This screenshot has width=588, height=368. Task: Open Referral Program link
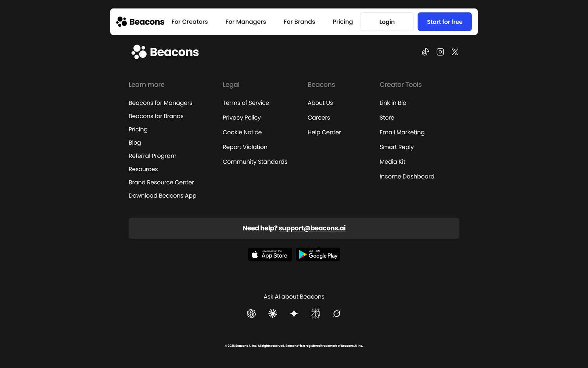click(153, 156)
